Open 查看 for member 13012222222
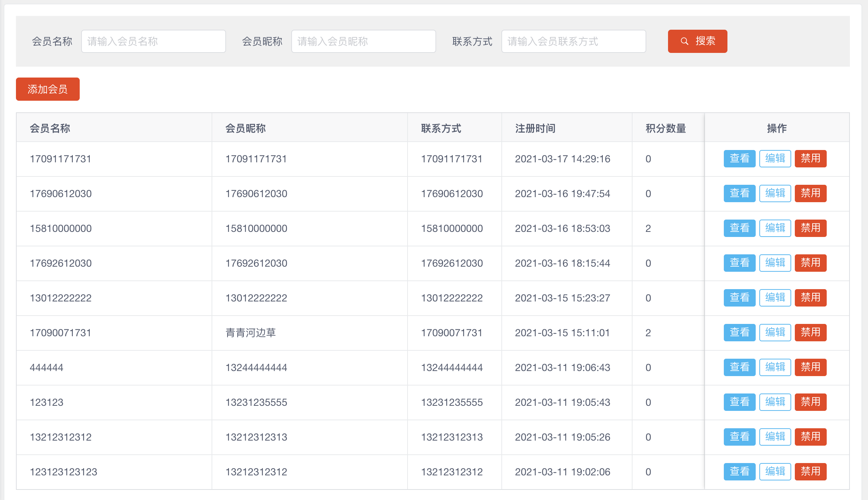The height and width of the screenshot is (500, 868). [740, 298]
